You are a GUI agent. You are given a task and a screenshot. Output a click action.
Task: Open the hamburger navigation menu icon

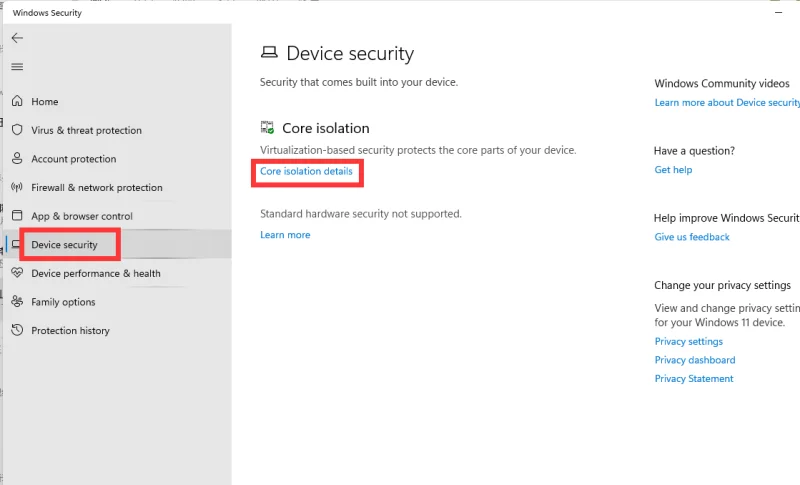pos(17,67)
